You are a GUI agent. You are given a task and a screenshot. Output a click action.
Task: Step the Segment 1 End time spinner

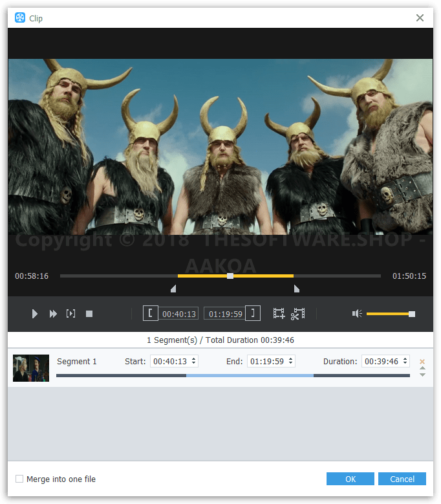pyautogui.click(x=291, y=361)
